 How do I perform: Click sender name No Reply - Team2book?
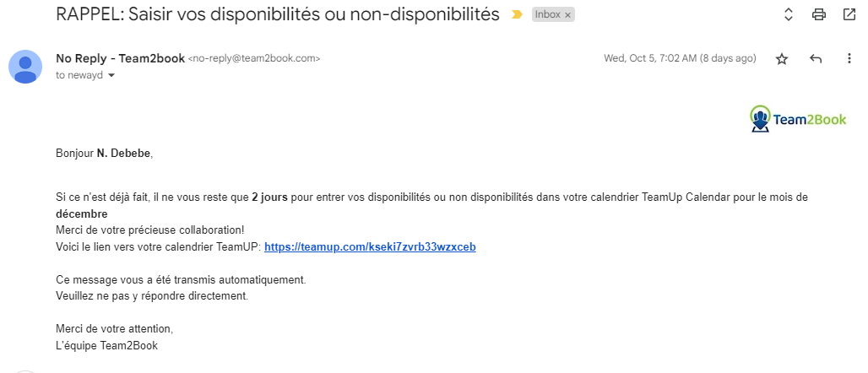coord(120,59)
